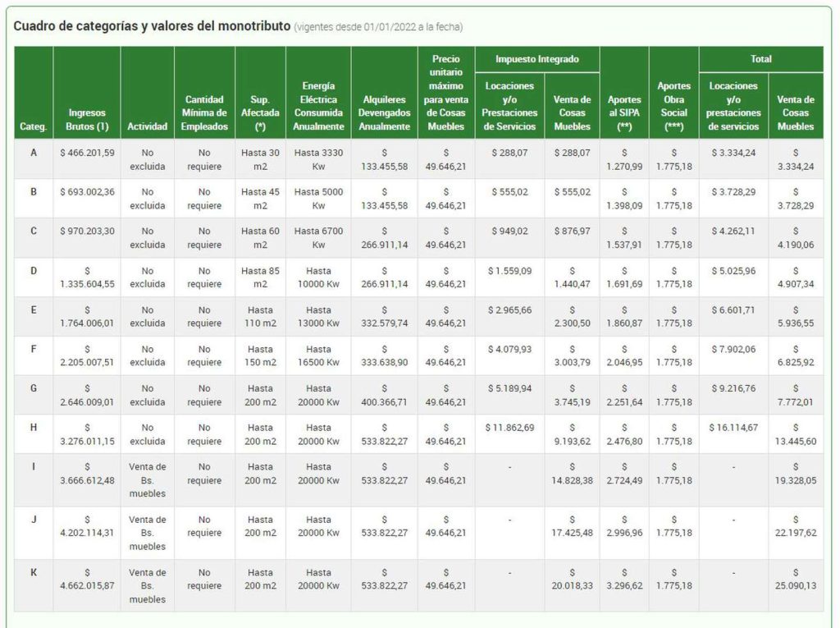Select the 'Actividad' column header
This screenshot has height=628, width=840.
pos(147,126)
